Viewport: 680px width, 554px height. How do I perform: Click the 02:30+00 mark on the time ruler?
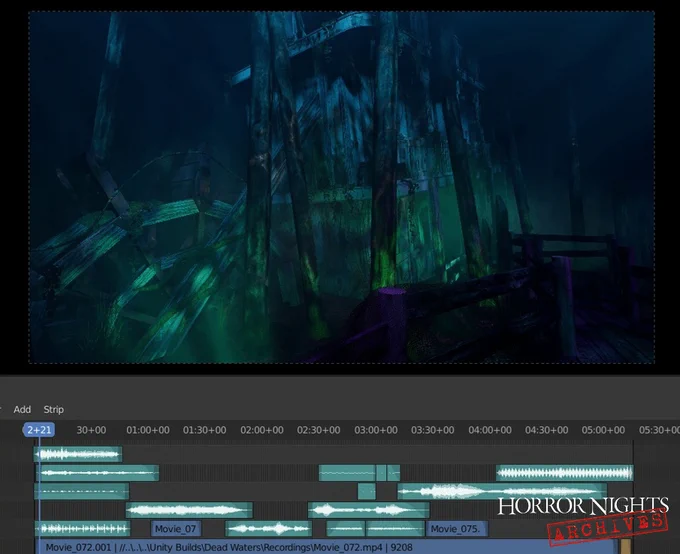[x=319, y=430]
